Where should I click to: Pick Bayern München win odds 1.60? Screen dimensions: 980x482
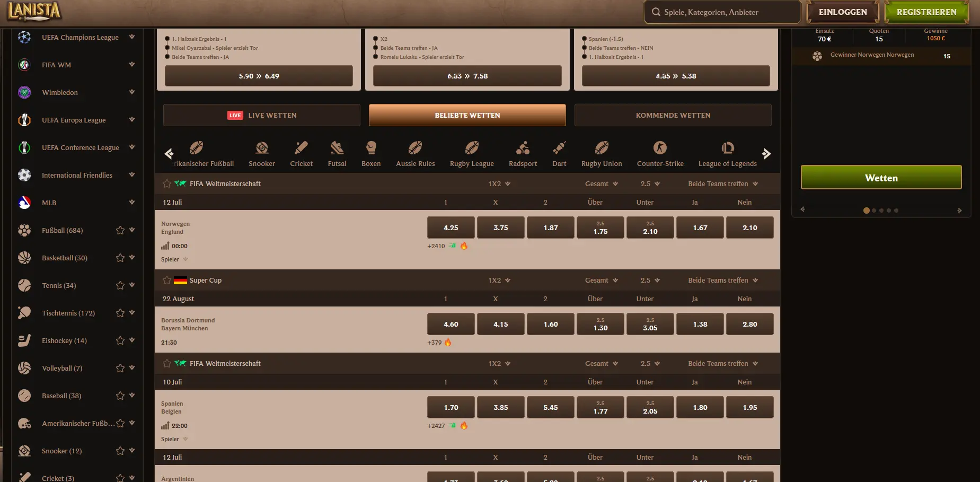[551, 324]
